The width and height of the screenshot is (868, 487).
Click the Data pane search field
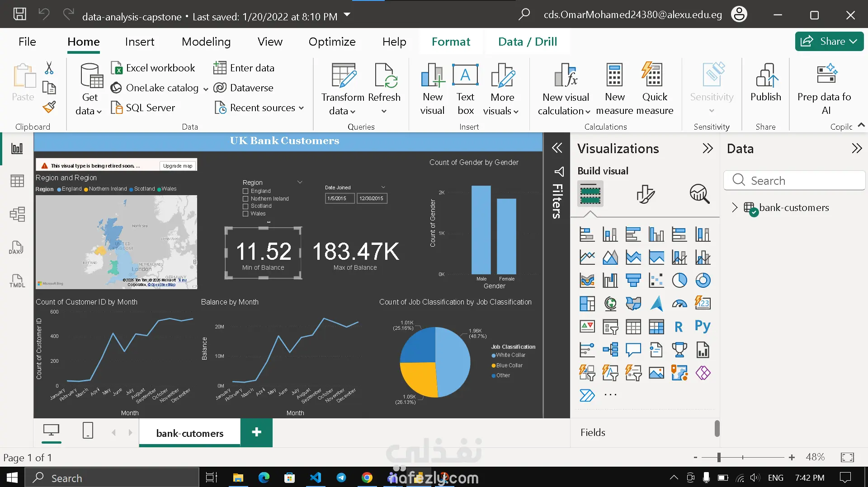[x=794, y=180]
